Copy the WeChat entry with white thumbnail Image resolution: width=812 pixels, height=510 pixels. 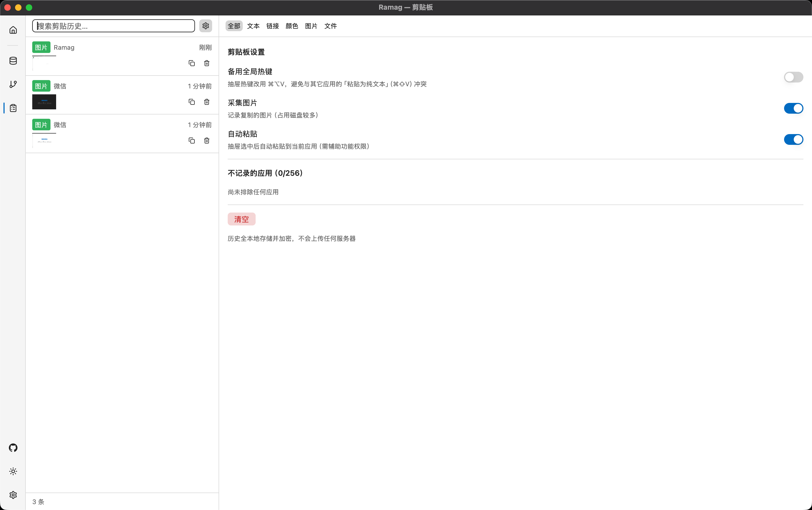[x=192, y=141]
